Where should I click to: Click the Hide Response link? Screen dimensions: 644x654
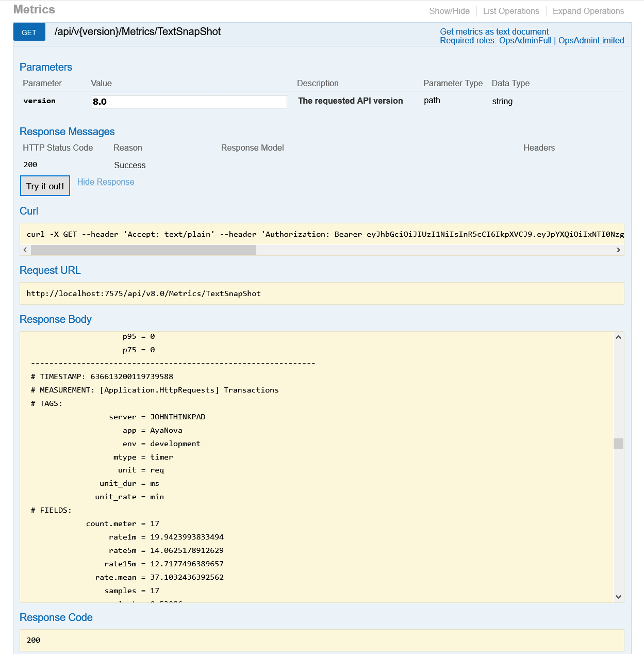106,182
